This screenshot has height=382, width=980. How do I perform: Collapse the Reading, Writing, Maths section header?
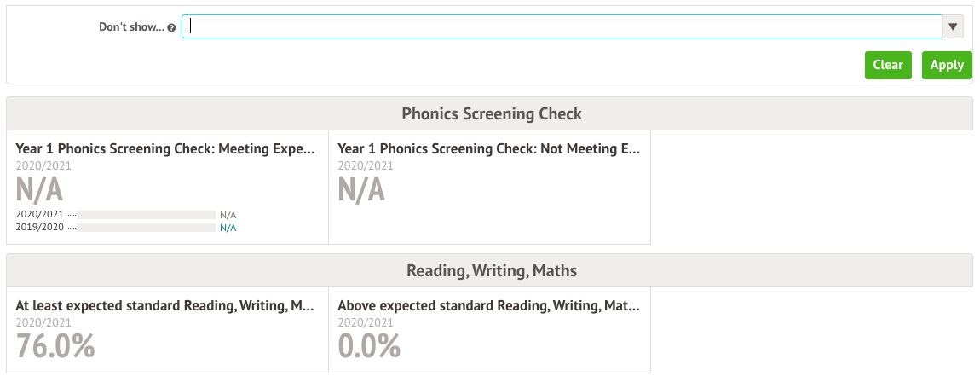(489, 270)
